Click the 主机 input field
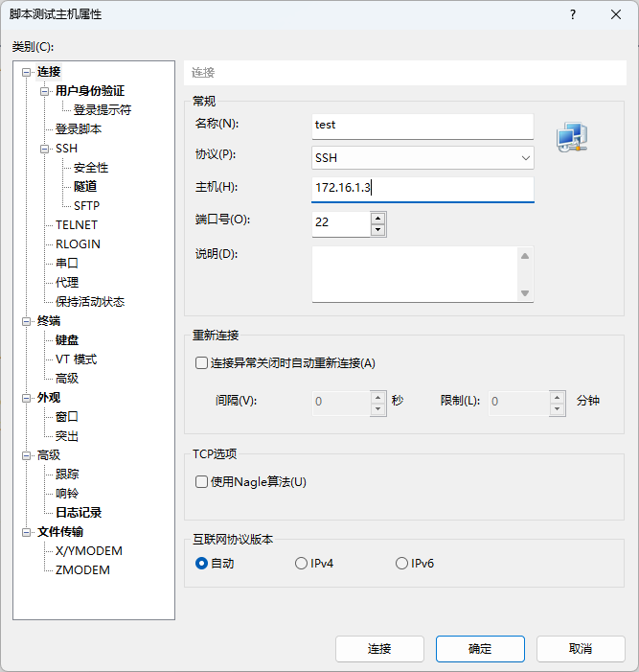639x672 pixels. coord(422,189)
